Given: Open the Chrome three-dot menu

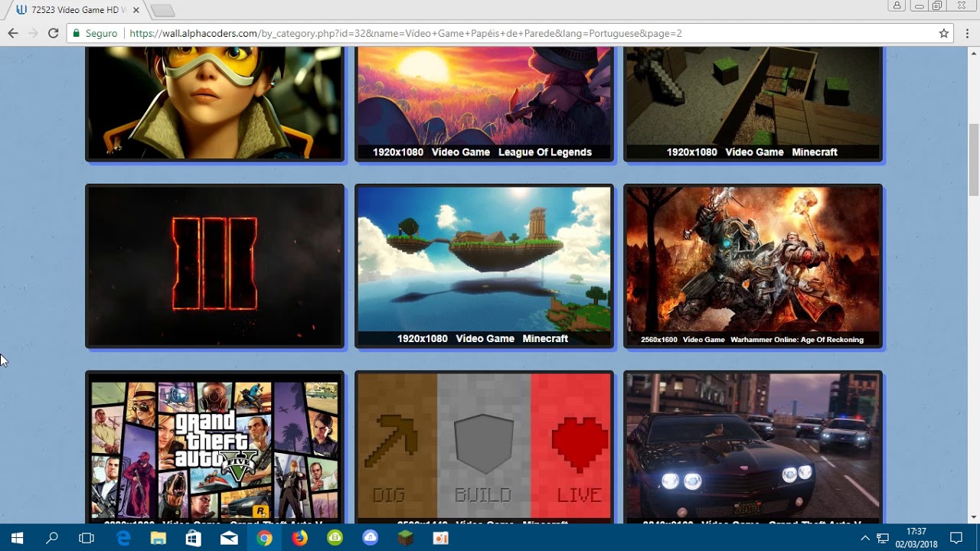Looking at the screenshot, I should point(967,33).
